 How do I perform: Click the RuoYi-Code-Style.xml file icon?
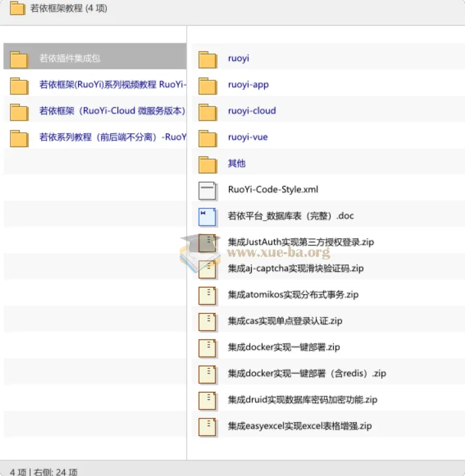click(x=207, y=190)
